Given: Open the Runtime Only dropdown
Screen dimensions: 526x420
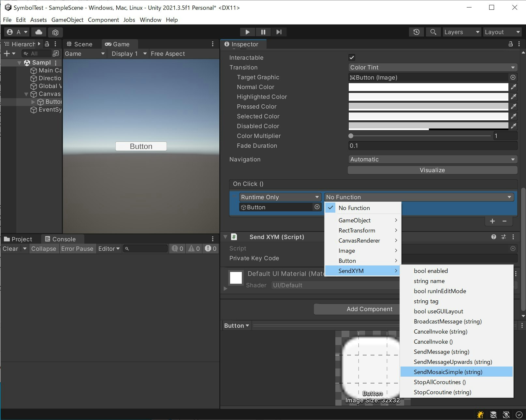Looking at the screenshot, I should (x=280, y=197).
